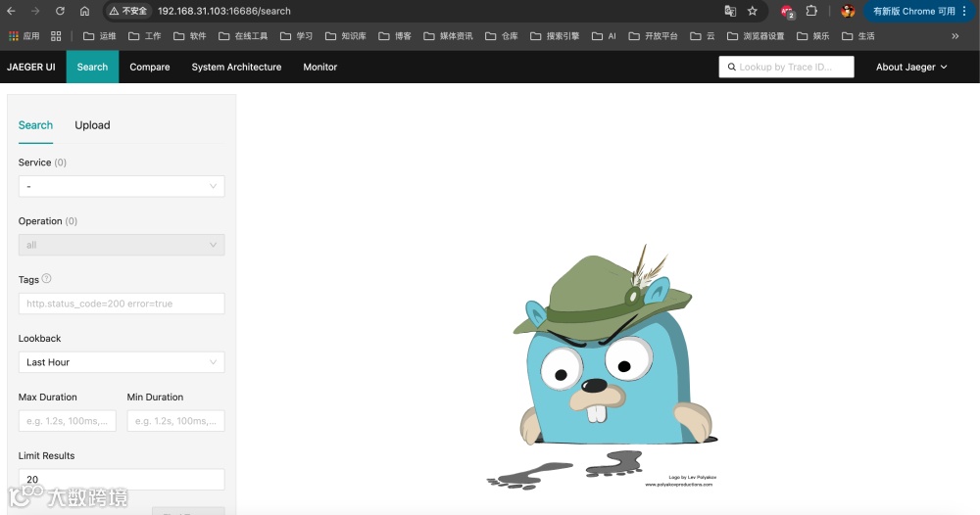Open the browser extensions puzzle icon
The width and height of the screenshot is (980, 515).
tap(811, 11)
